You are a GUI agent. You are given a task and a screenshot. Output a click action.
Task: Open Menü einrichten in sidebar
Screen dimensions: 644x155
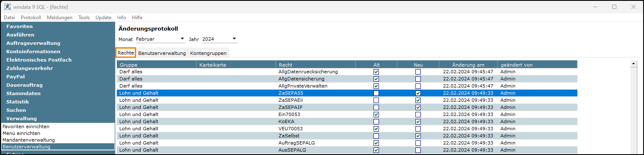coord(21,133)
